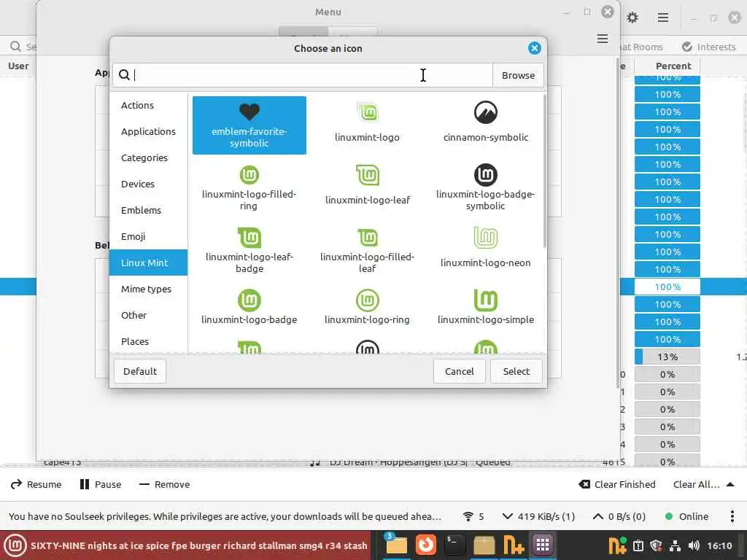747x560 pixels.
Task: Click the Nicotine+ system tray icon
Action: (617, 545)
